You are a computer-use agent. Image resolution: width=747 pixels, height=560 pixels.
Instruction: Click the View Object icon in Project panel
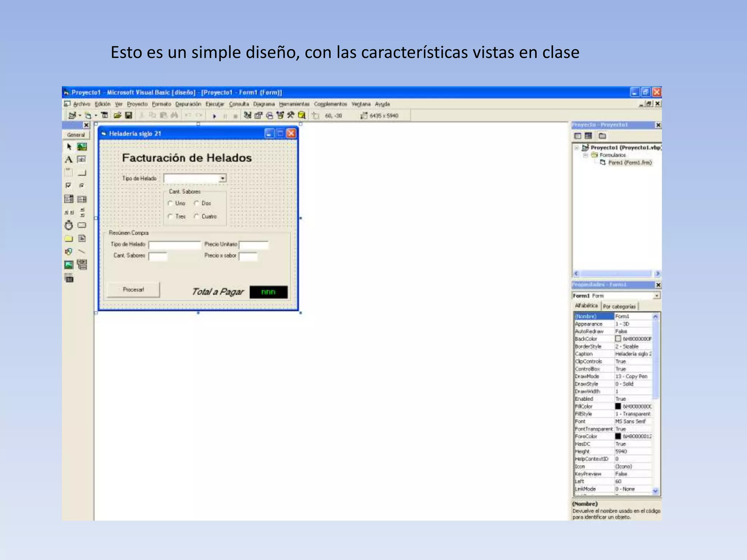tap(588, 136)
